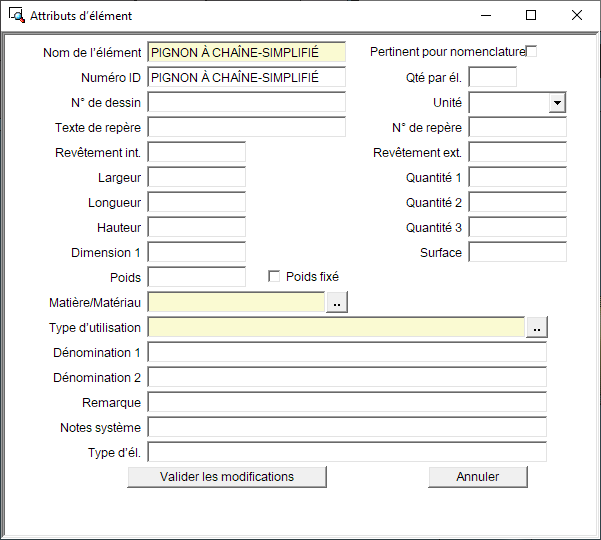Select the Surface input field

(x=517, y=252)
